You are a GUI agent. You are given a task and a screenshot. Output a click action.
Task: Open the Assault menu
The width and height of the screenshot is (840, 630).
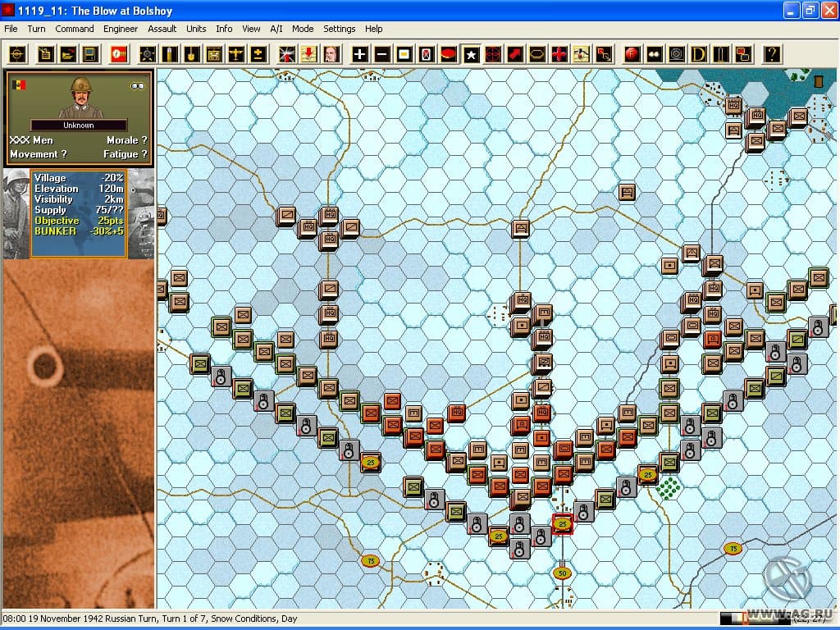pos(162,29)
